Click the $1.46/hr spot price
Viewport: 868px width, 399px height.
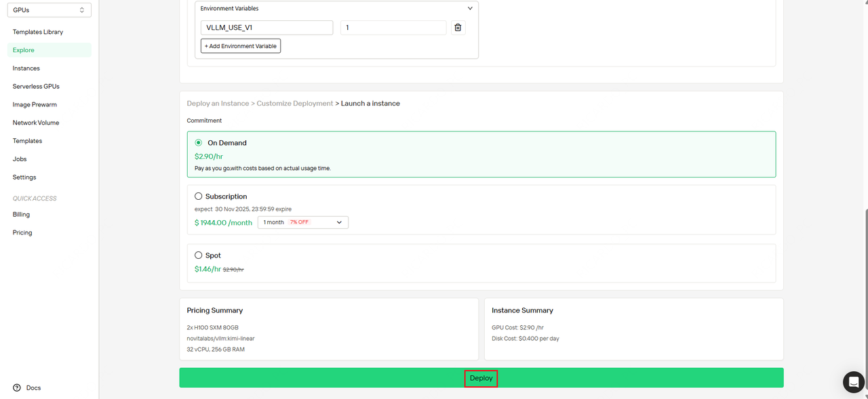[208, 269]
